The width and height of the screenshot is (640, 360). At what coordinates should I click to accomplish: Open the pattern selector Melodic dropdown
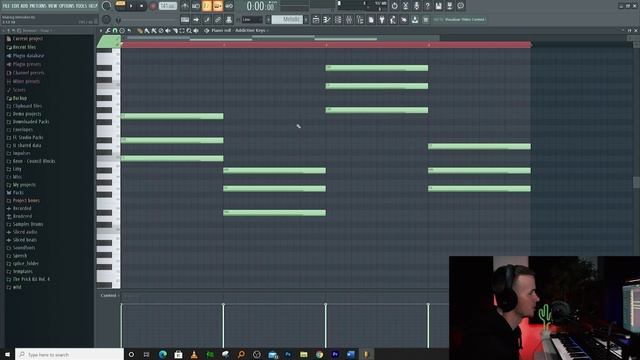coord(287,19)
